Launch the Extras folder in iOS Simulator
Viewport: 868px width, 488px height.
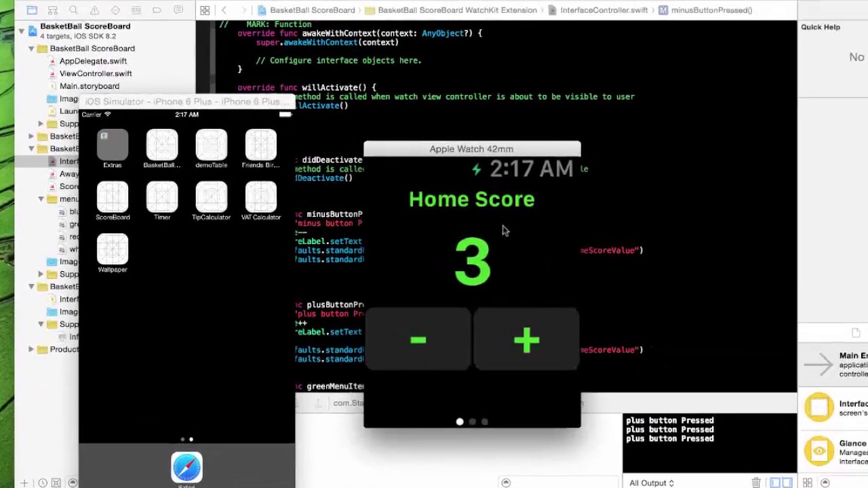coord(113,148)
